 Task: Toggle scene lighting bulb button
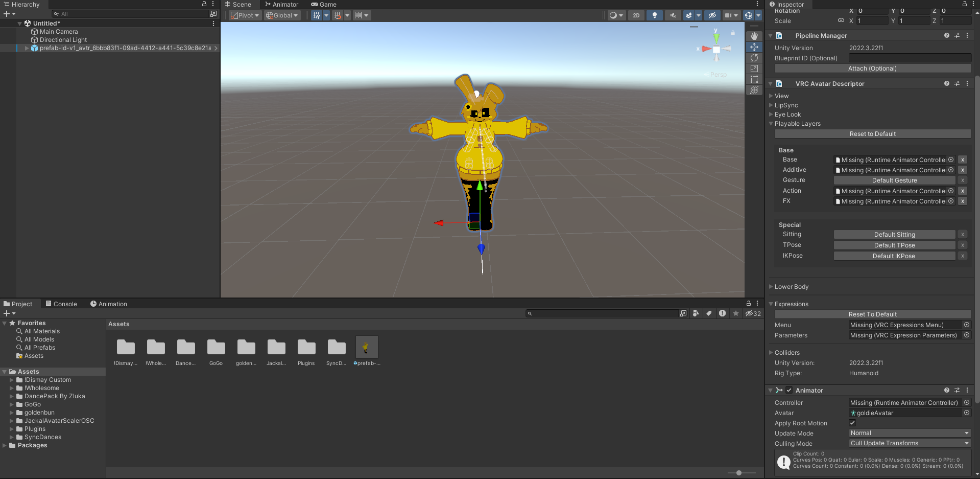(x=655, y=15)
